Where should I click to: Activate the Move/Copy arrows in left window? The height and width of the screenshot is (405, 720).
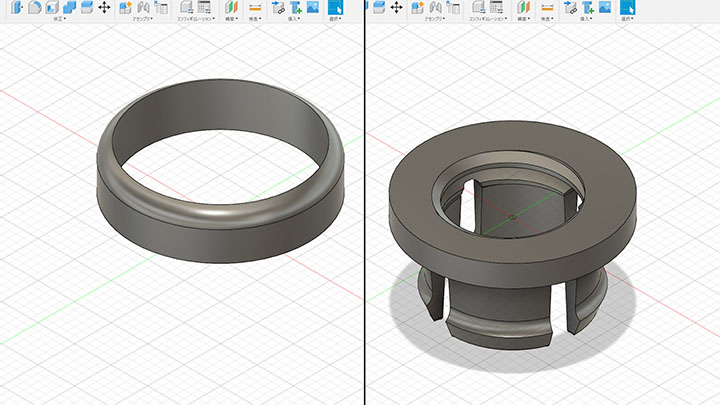pos(104,7)
